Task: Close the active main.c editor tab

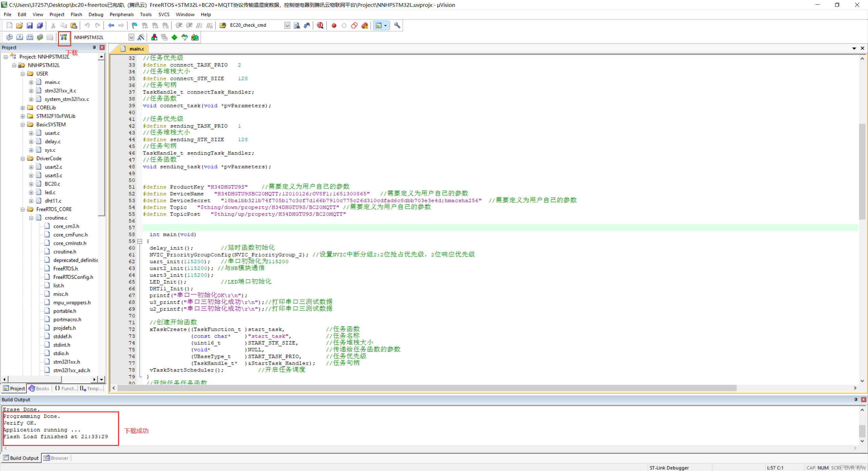Action: tap(863, 48)
